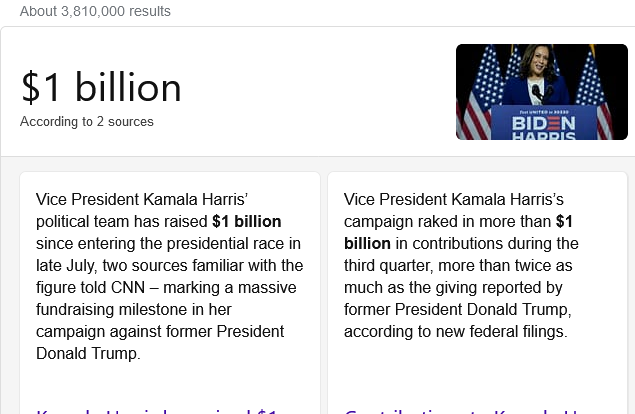635x414 pixels.
Task: Click the large "$1 billion" answer heading
Action: pyautogui.click(x=101, y=88)
